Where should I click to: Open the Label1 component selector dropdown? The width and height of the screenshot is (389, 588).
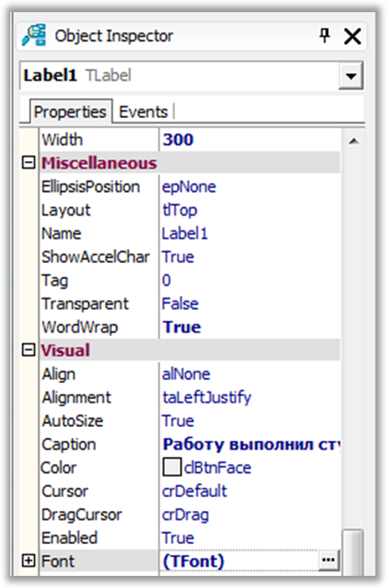[x=351, y=76]
